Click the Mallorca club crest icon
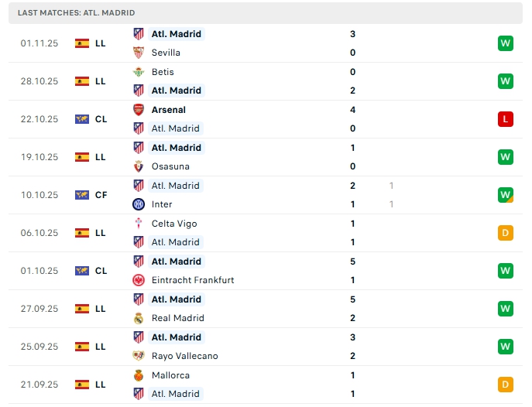This screenshot has width=532, height=407. [139, 375]
